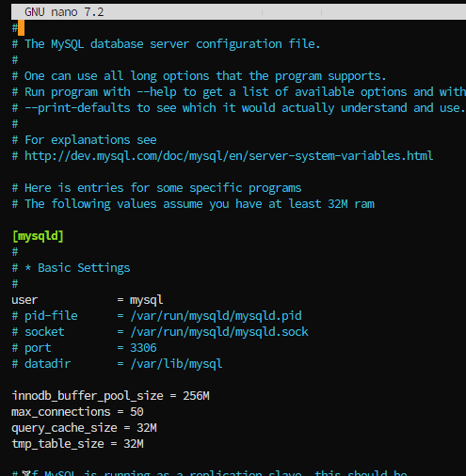Click the port value 3306

[143, 348]
